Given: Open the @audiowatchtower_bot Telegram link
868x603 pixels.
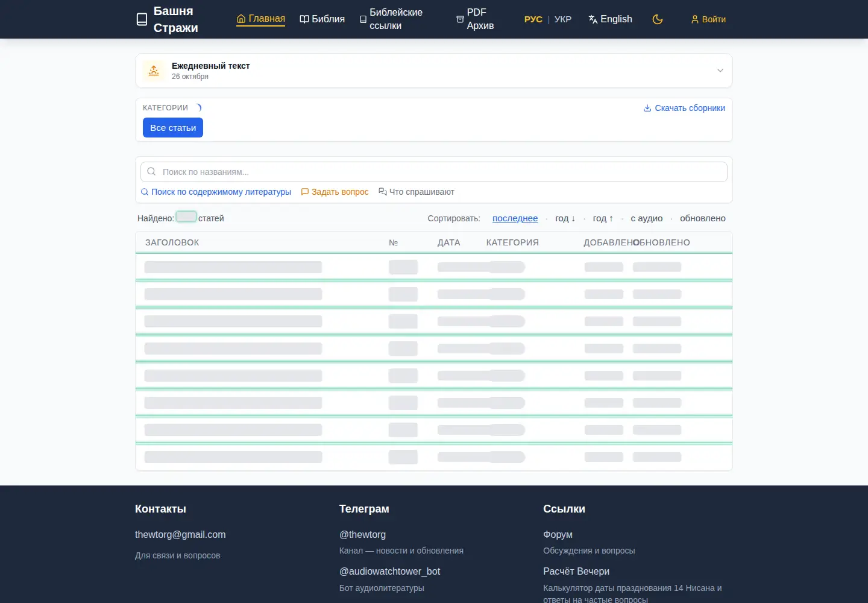Looking at the screenshot, I should click(x=389, y=571).
